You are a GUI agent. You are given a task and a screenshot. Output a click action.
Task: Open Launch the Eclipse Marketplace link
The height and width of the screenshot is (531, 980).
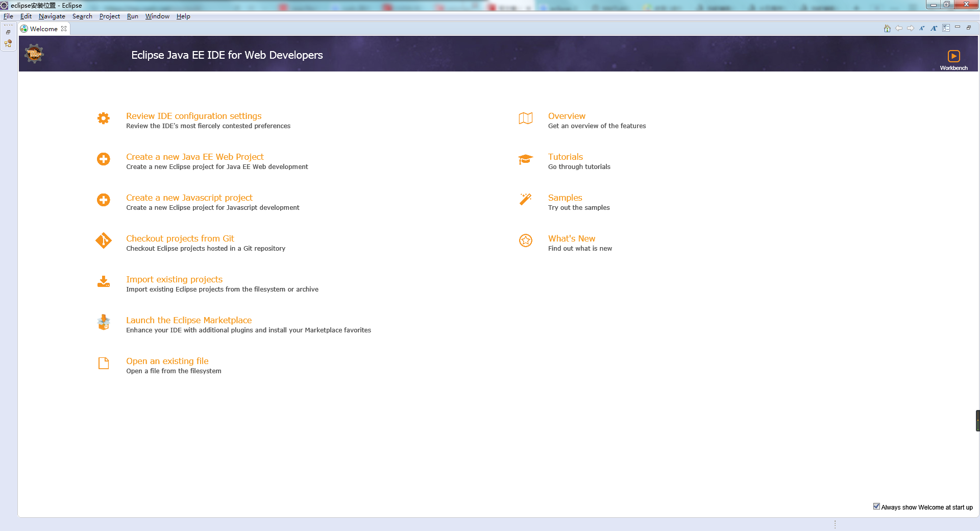[189, 320]
